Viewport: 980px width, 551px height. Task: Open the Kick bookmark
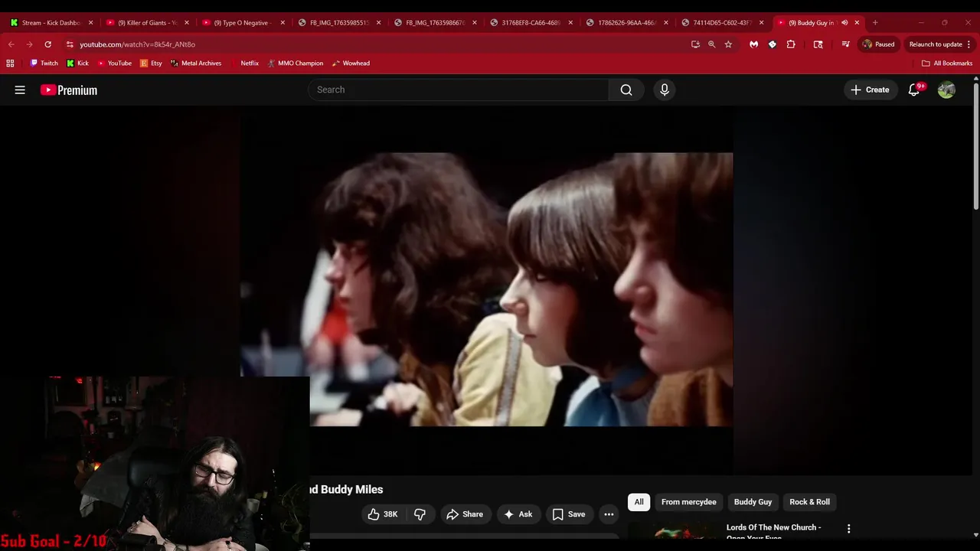click(77, 64)
